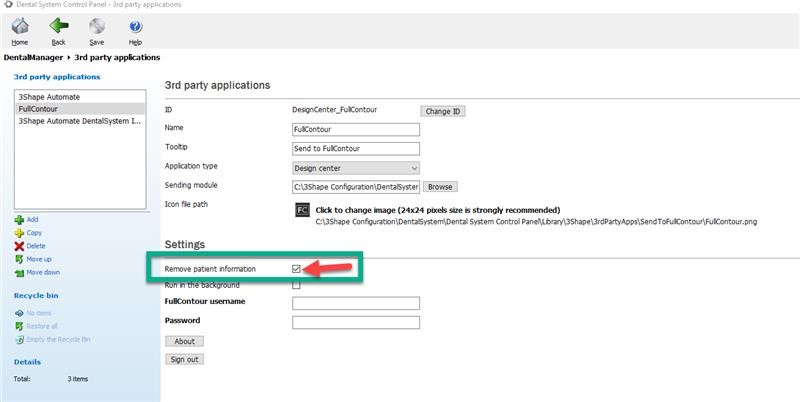The image size is (800, 402).
Task: Click the Empty the Recycle Bin icon
Action: 19,340
